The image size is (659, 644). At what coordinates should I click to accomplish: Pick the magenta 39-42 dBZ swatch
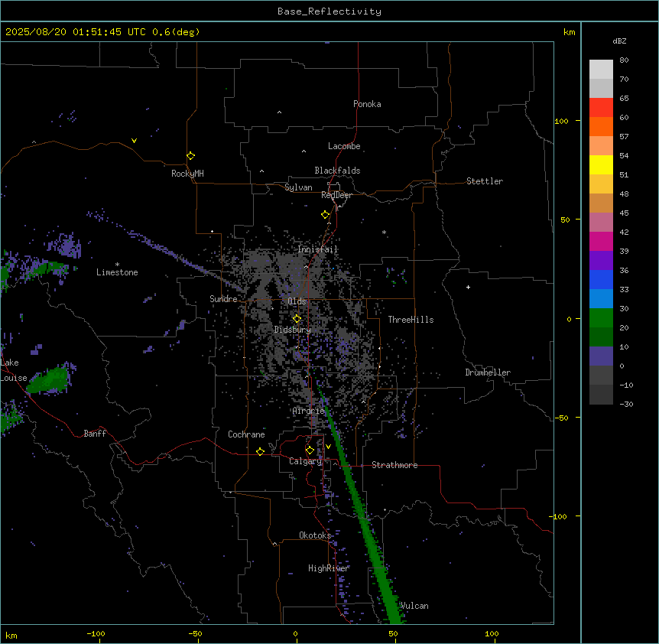coord(601,241)
